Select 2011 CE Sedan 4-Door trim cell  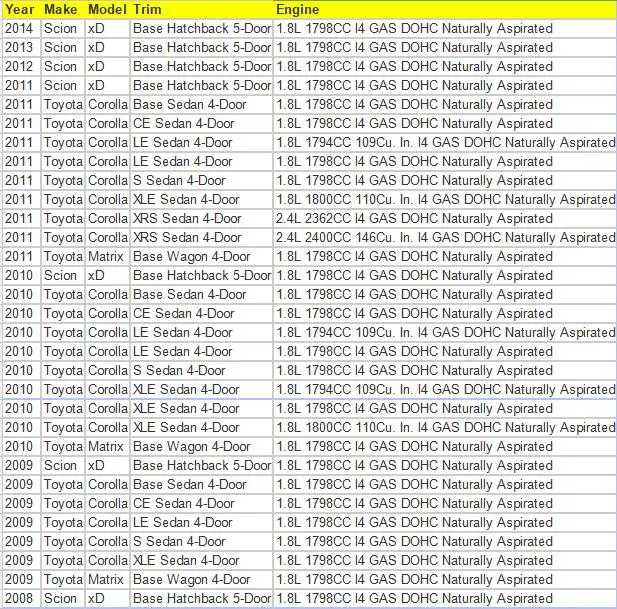(x=201, y=124)
